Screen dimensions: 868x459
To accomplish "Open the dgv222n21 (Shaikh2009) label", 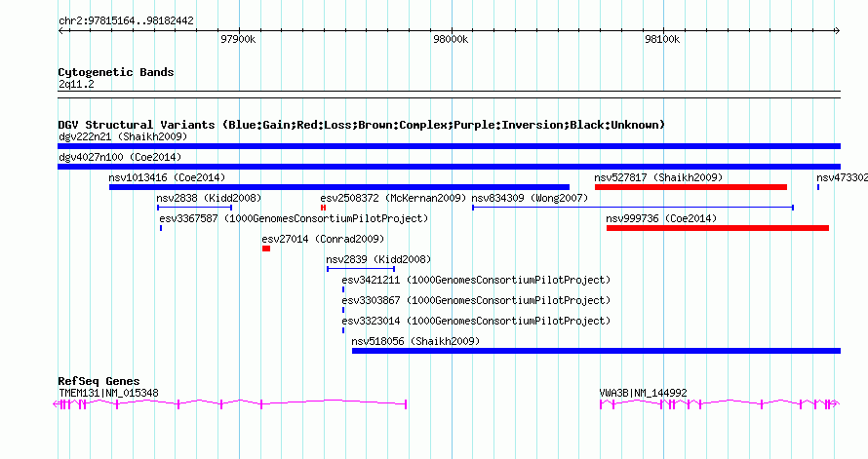I will pyautogui.click(x=123, y=136).
